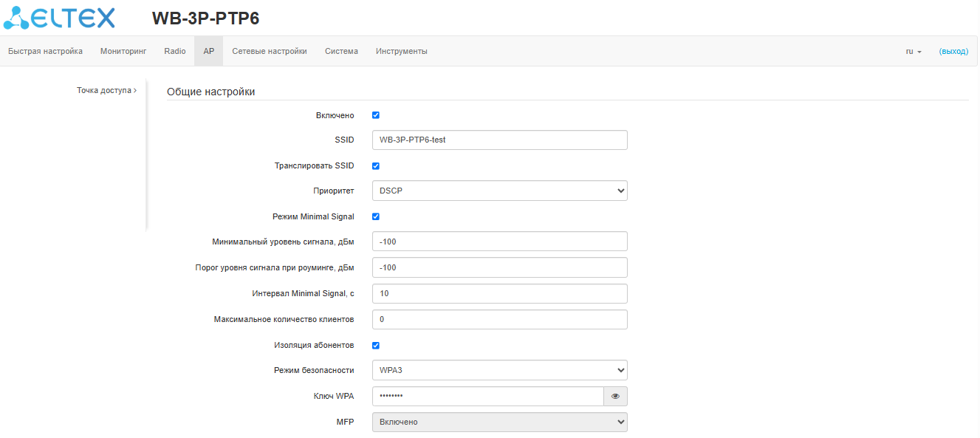Click the Eltex logo

click(x=65, y=18)
